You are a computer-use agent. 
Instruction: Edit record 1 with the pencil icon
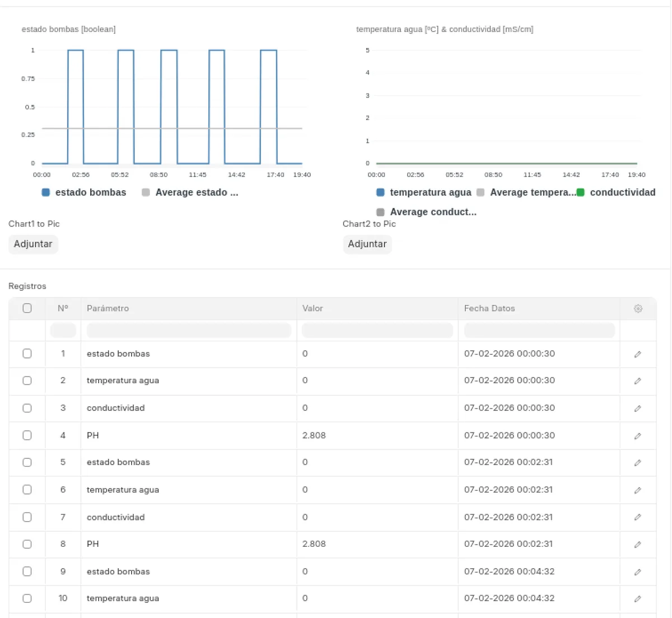(638, 354)
